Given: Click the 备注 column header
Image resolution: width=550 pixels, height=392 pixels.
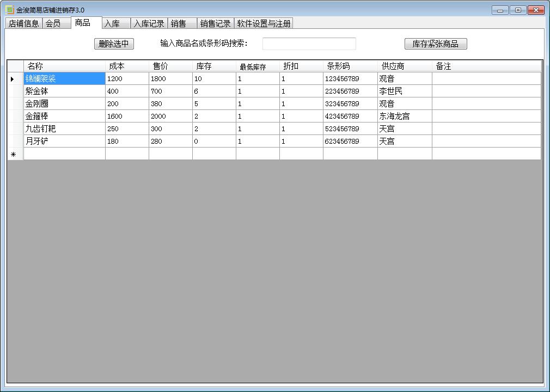Looking at the screenshot, I should coord(486,66).
